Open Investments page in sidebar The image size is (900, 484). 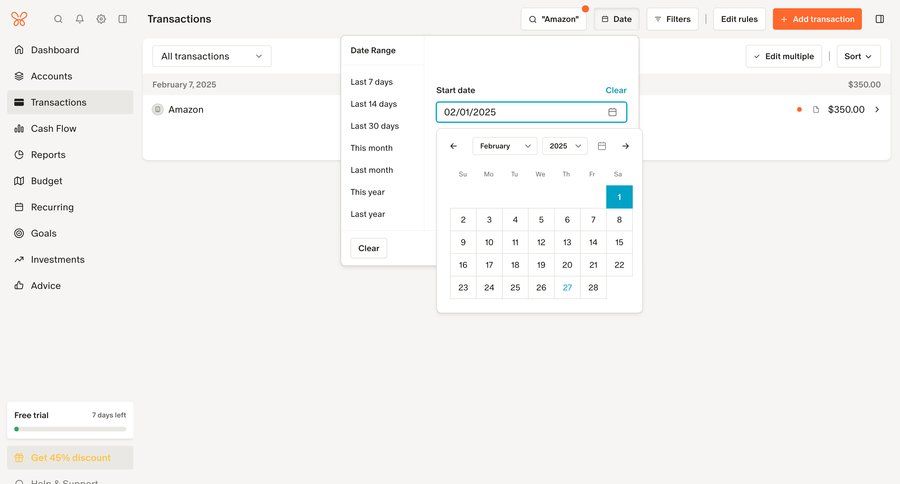(70, 260)
